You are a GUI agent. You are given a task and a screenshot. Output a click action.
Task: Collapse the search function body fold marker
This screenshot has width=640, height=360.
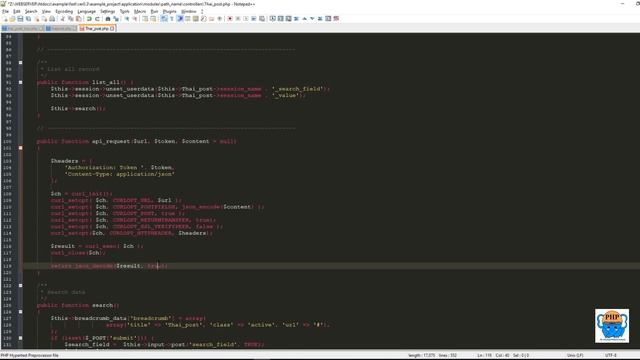(20, 312)
